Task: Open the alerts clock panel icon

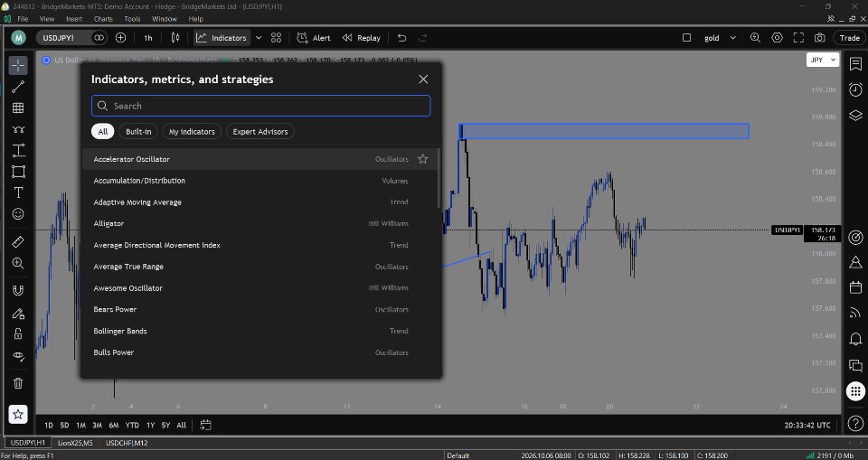Action: (856, 89)
